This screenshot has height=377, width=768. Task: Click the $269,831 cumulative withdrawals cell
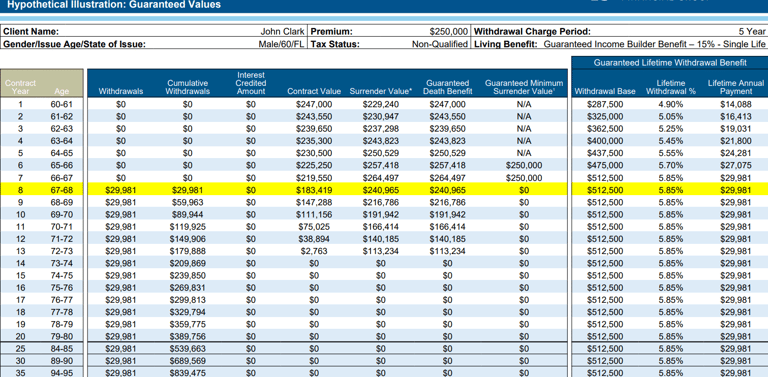coord(188,288)
